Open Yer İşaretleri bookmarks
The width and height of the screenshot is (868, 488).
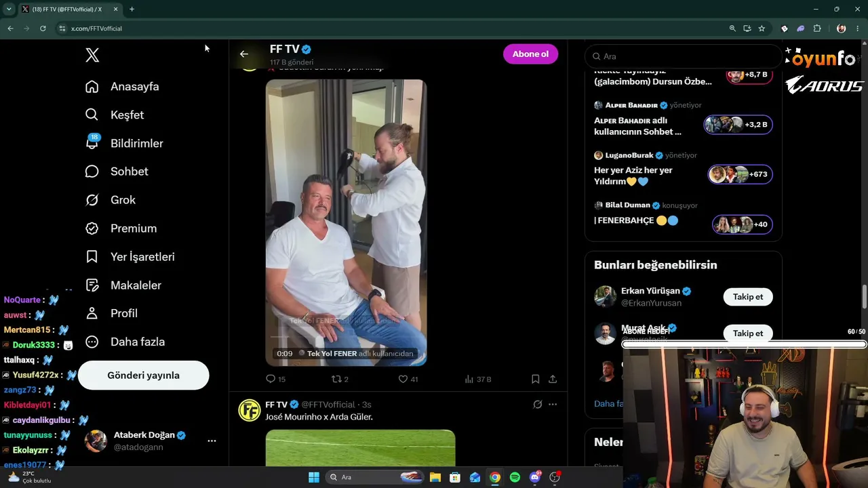click(130, 257)
